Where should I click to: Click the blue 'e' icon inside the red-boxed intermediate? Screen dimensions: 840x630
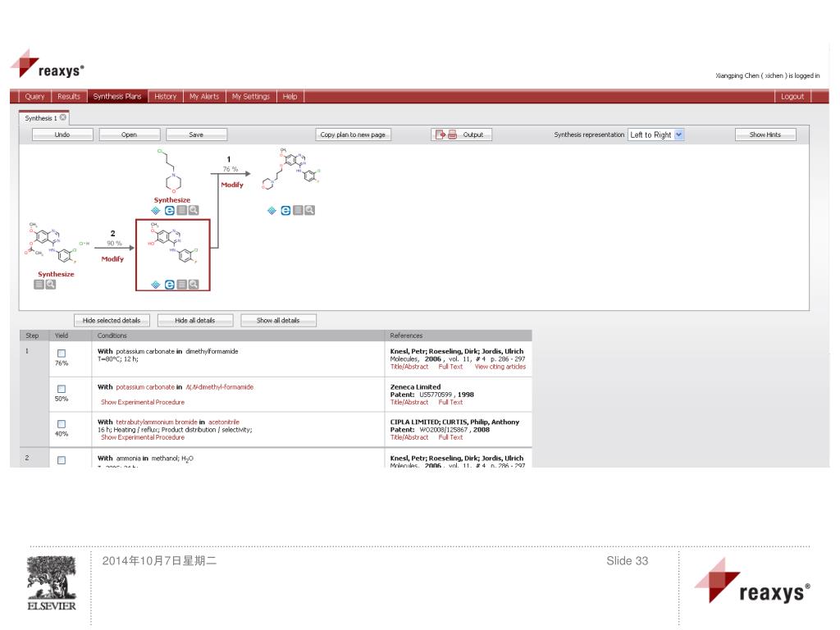[169, 285]
